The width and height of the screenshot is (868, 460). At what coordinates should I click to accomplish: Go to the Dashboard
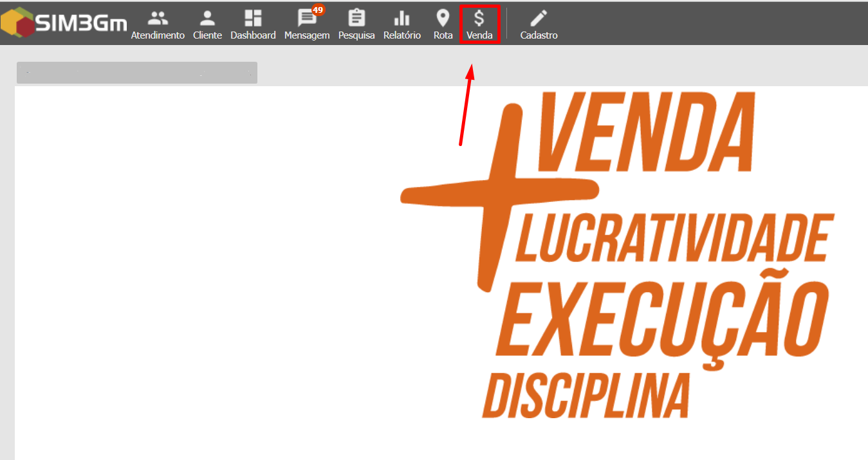click(x=253, y=25)
